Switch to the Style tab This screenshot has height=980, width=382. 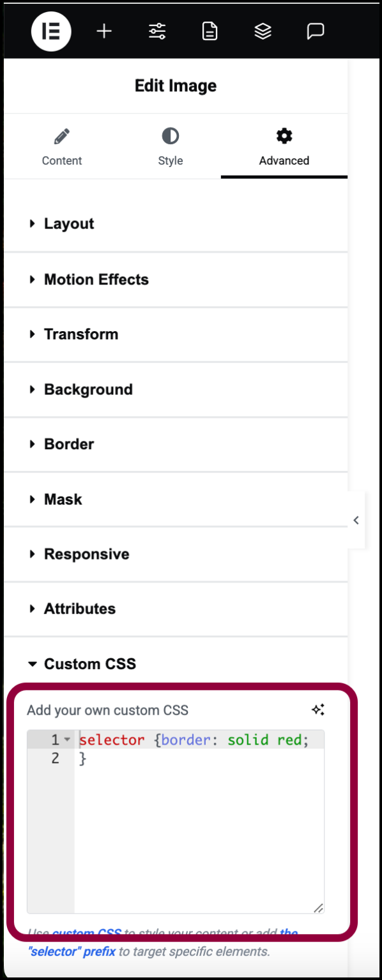170,147
